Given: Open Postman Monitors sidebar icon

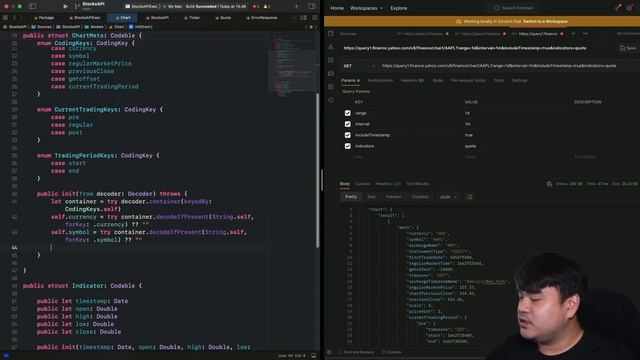Looking at the screenshot, I should coord(331,87).
